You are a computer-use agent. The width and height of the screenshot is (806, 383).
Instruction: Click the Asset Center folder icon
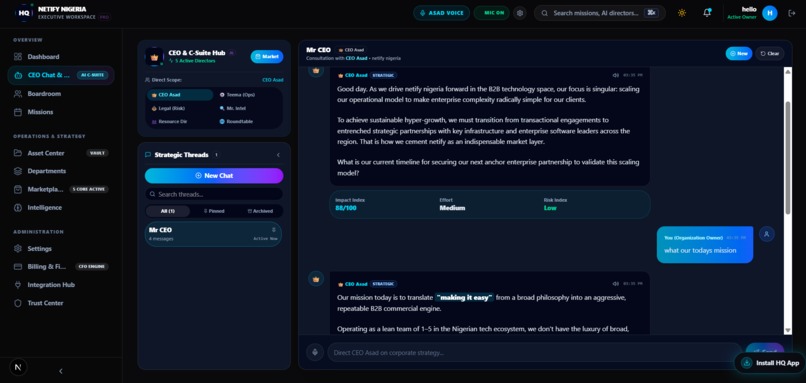point(19,153)
